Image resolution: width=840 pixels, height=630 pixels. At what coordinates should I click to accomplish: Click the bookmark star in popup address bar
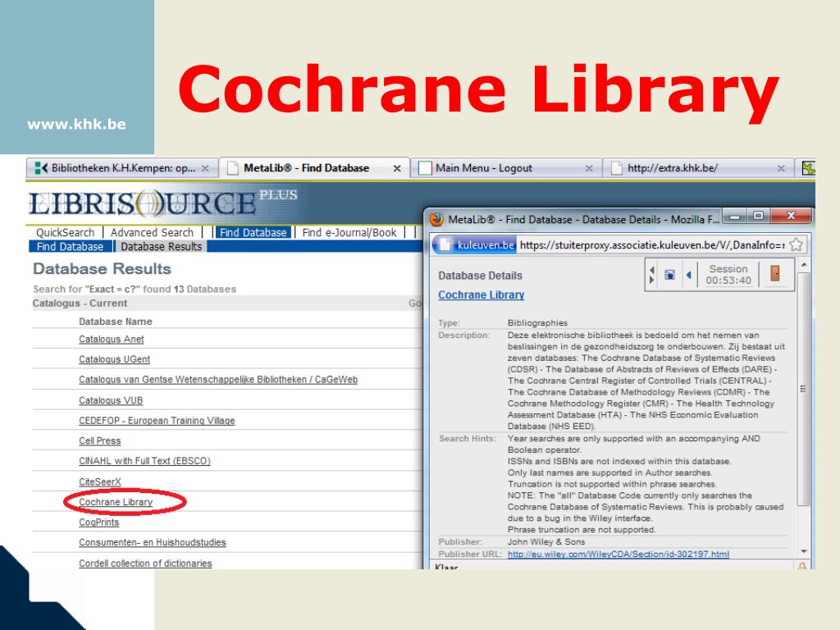[796, 244]
